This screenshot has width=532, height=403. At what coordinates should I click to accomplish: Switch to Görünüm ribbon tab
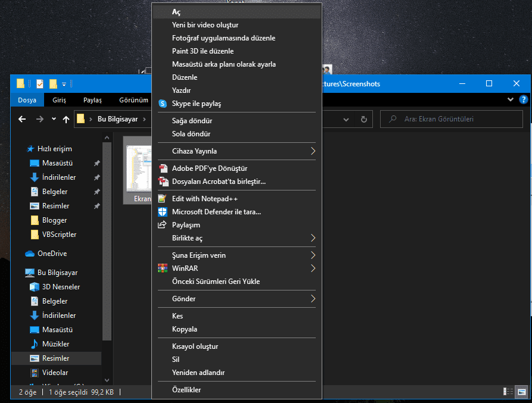click(x=133, y=100)
